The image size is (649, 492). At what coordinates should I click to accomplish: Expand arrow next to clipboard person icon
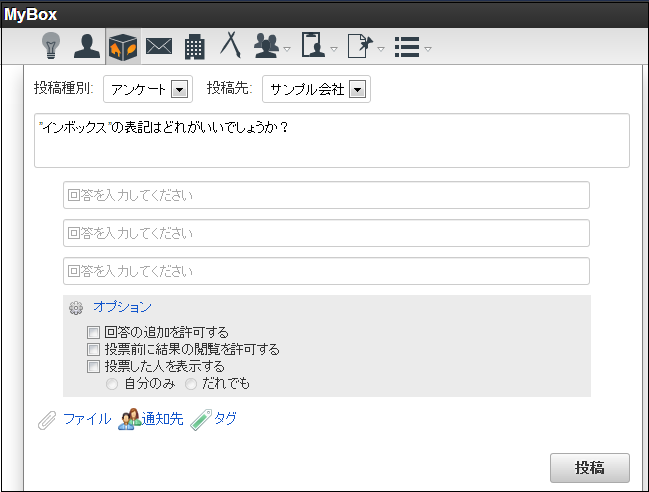[x=334, y=49]
